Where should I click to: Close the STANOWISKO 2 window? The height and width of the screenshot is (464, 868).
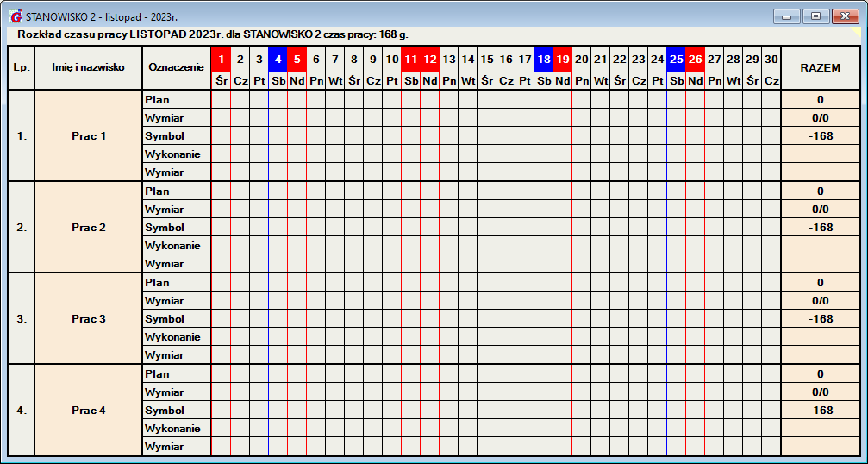point(846,16)
